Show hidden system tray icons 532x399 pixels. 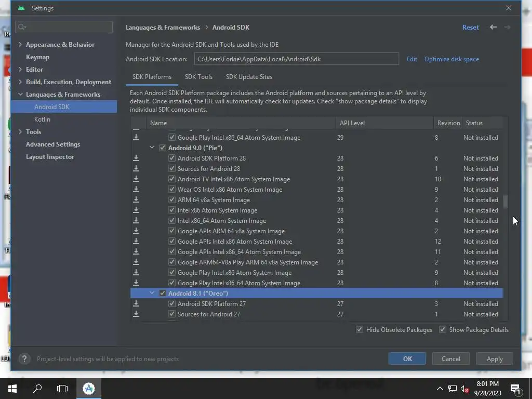[x=440, y=389]
